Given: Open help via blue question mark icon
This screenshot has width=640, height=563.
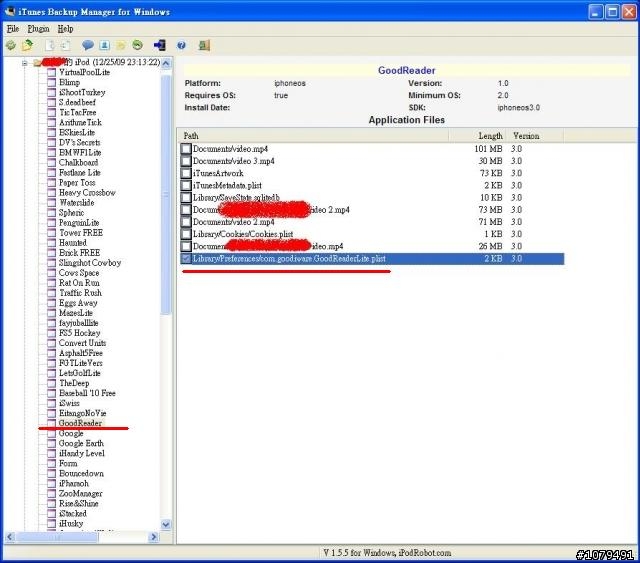Looking at the screenshot, I should [x=181, y=45].
